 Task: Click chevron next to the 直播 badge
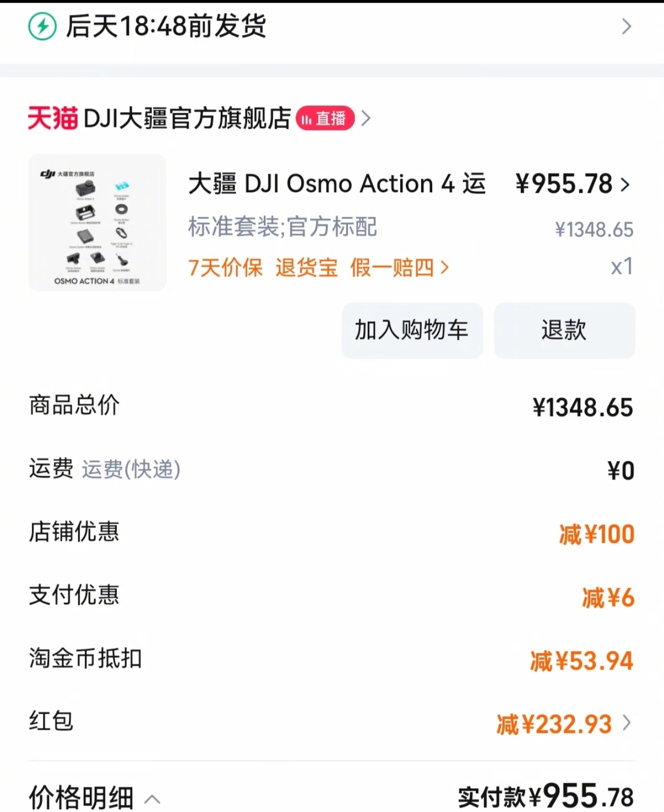pyautogui.click(x=366, y=118)
